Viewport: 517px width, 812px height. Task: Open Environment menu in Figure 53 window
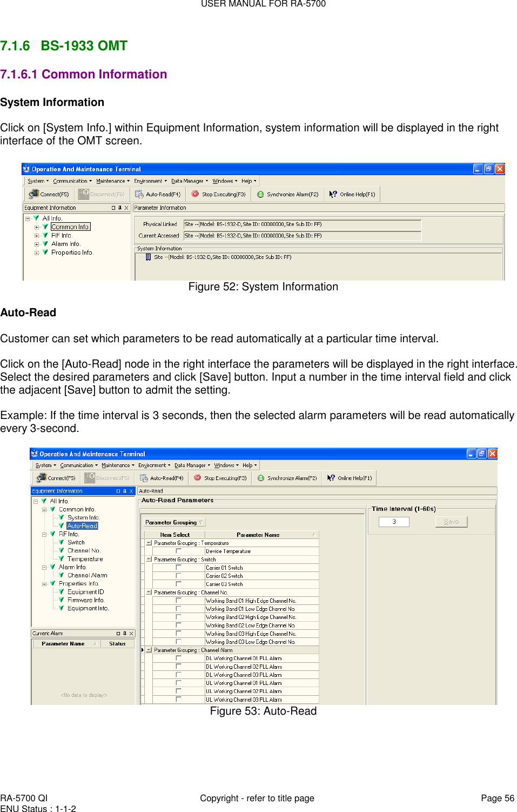(x=154, y=465)
